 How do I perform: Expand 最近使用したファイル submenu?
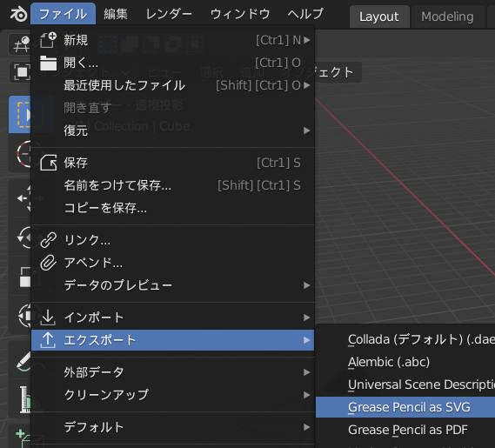point(172,85)
